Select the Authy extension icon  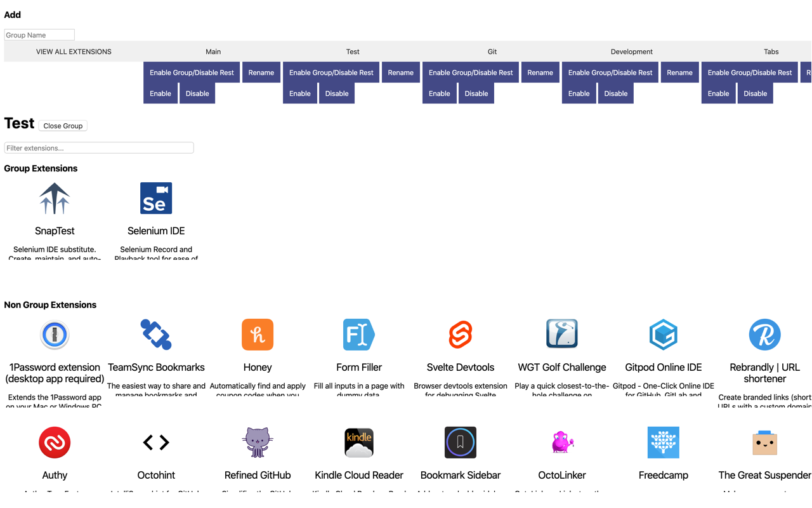pyautogui.click(x=55, y=443)
